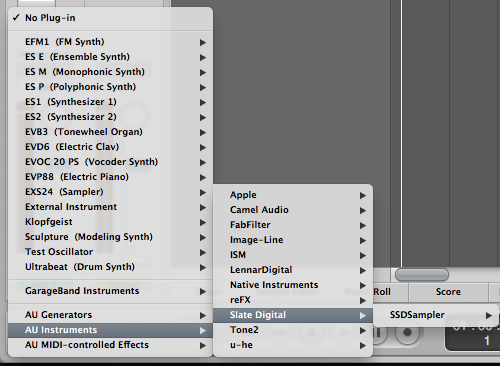
Task: Select Klopfgeist instrument
Action: coord(110,222)
